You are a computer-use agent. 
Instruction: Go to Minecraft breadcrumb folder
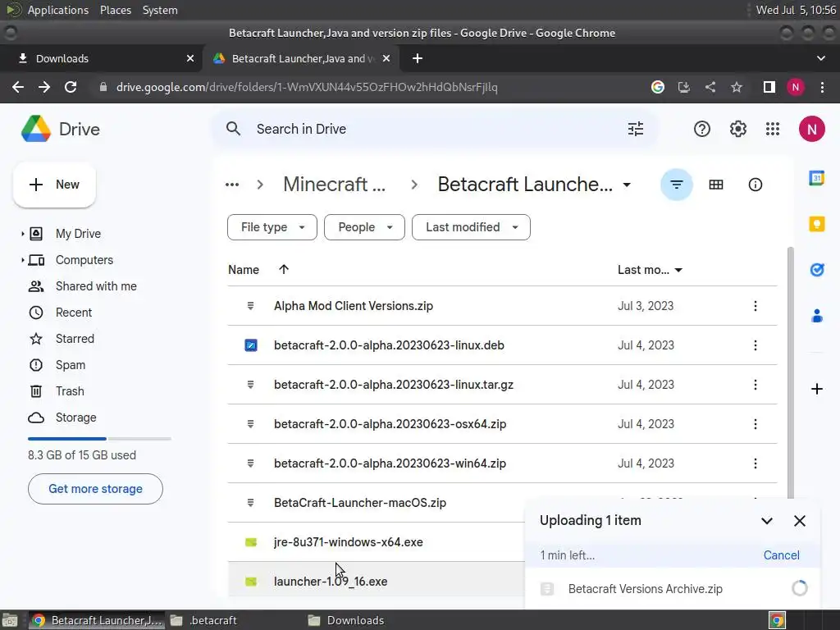[x=335, y=185]
